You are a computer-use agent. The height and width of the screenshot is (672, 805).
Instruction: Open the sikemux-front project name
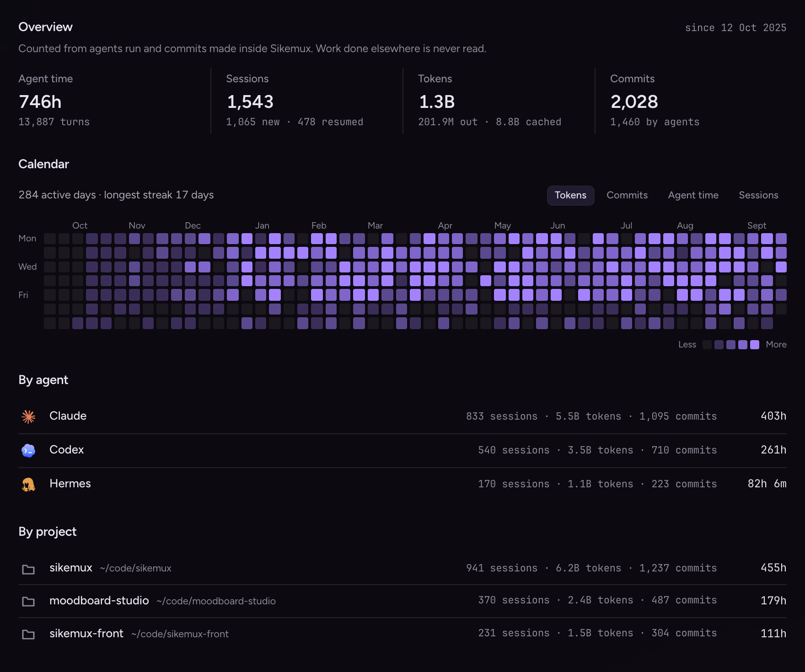86,634
